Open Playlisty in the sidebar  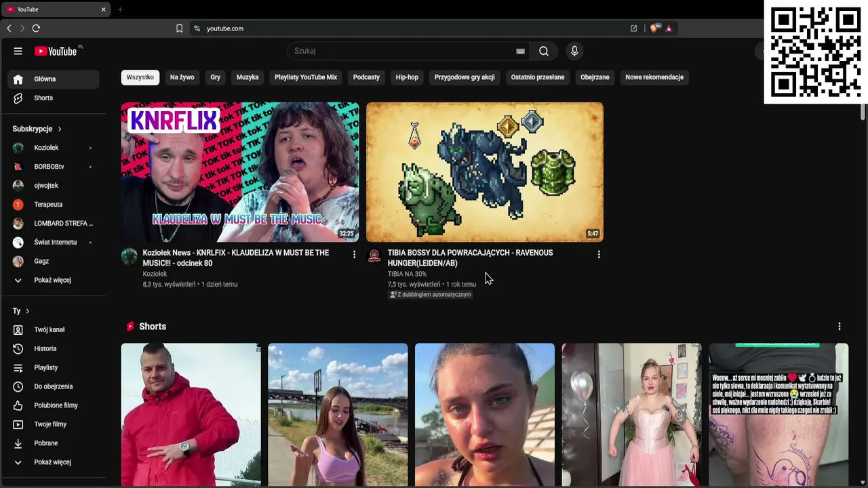54,368
